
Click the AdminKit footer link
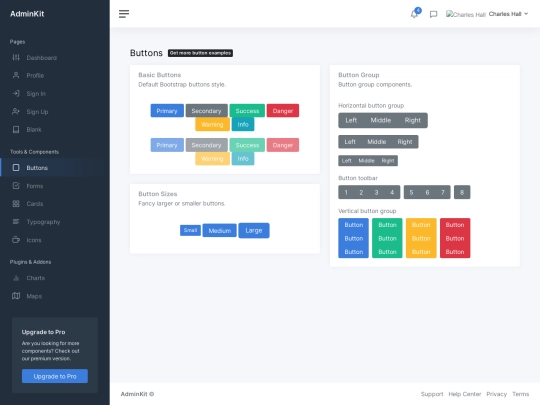pos(134,394)
